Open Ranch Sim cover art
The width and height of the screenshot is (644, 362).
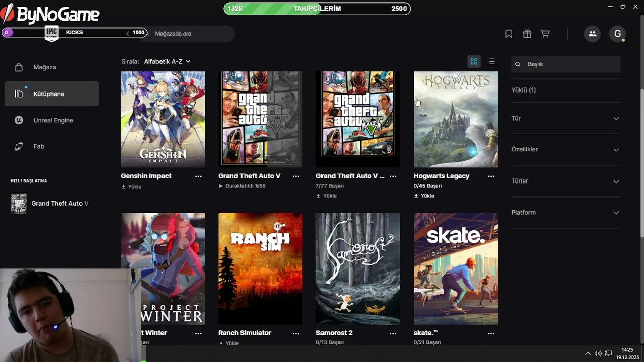pyautogui.click(x=261, y=268)
